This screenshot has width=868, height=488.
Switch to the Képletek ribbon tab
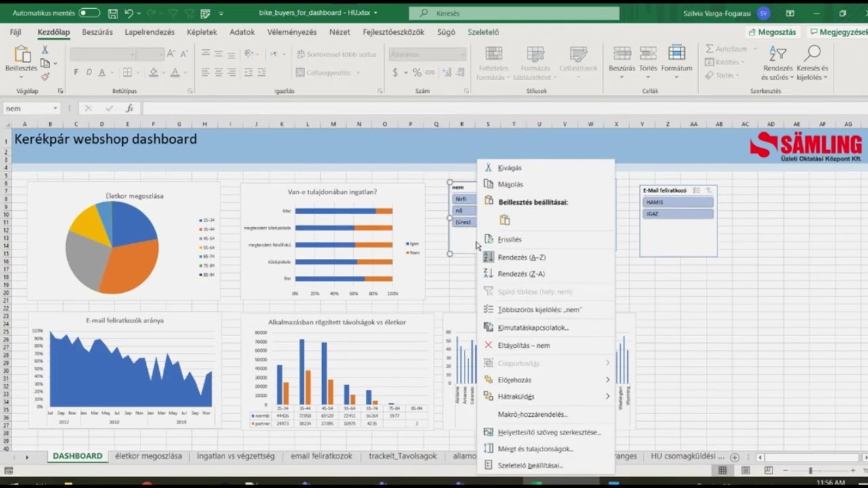202,32
